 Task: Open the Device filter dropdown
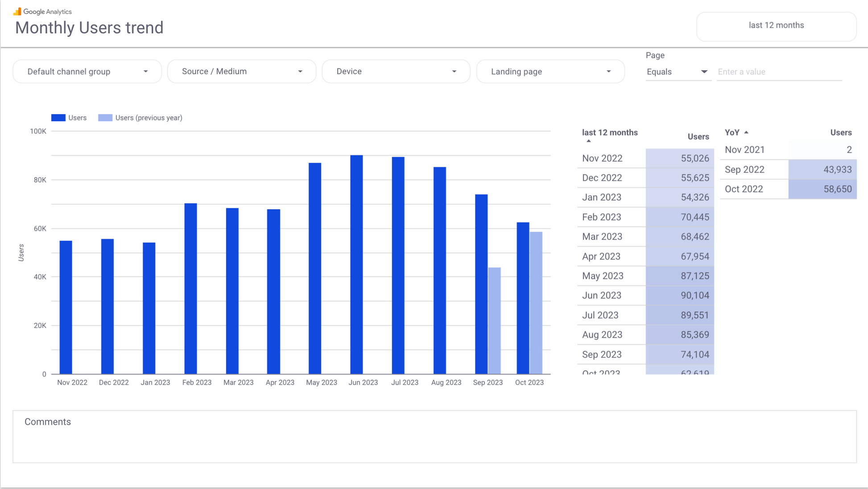(x=396, y=71)
